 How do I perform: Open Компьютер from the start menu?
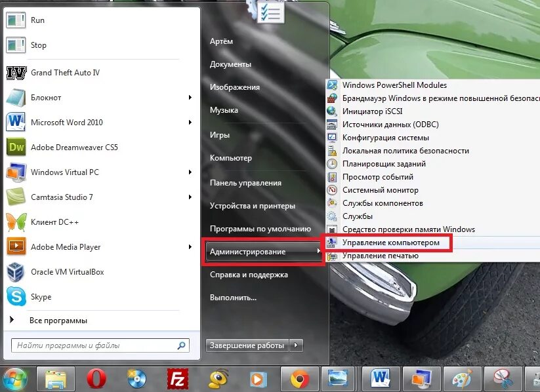[x=231, y=158]
